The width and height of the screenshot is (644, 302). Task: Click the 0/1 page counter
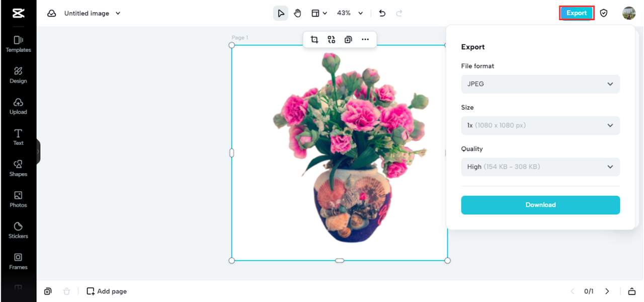point(589,291)
